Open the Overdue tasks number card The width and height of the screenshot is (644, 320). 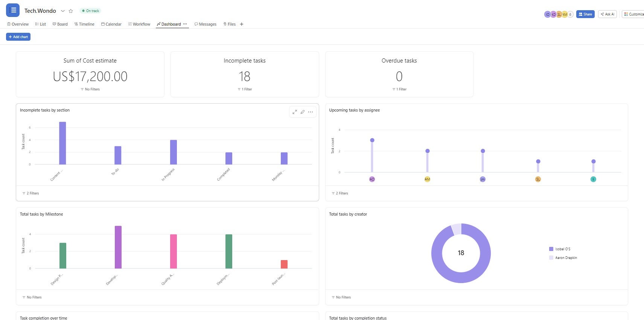tap(399, 74)
